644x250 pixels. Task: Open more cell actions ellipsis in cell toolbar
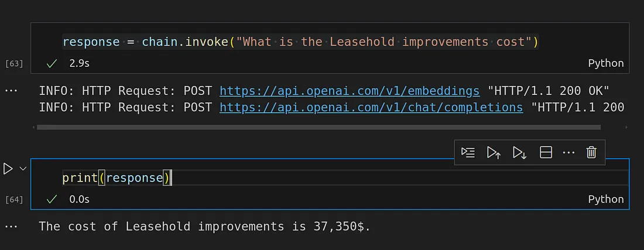(x=568, y=153)
